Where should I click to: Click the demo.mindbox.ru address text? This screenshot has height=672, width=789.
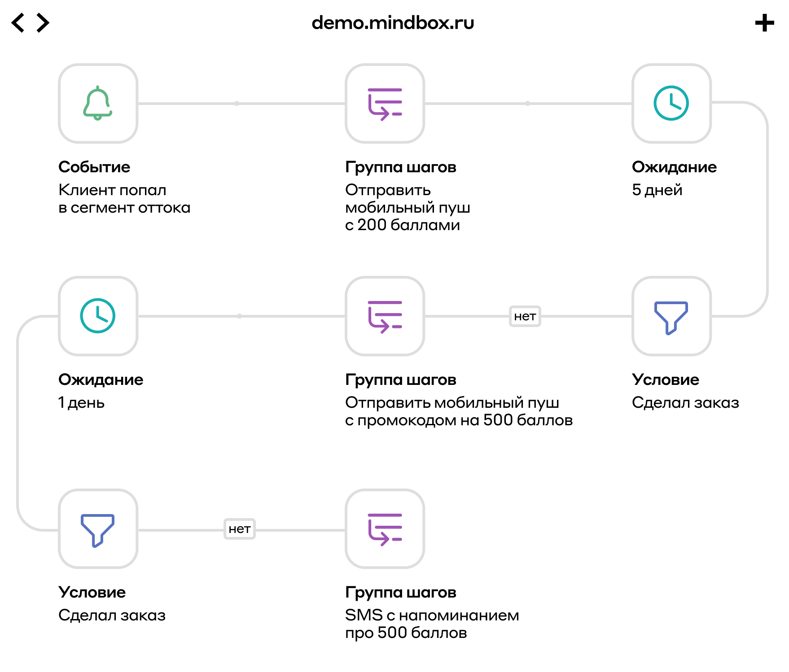click(393, 23)
